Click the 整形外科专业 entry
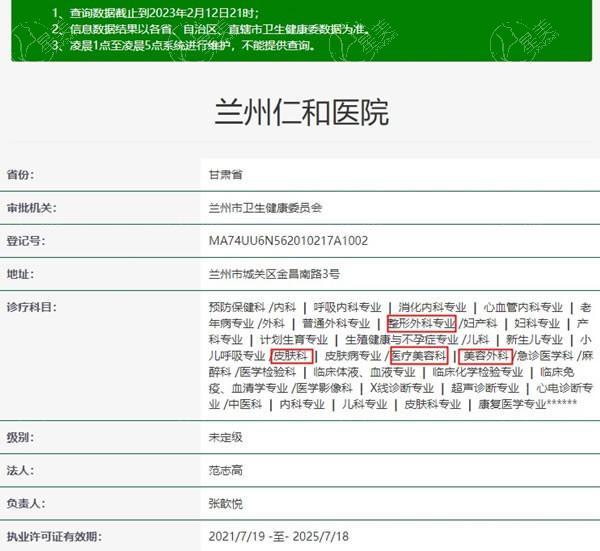This screenshot has height=551, width=600. (x=421, y=323)
